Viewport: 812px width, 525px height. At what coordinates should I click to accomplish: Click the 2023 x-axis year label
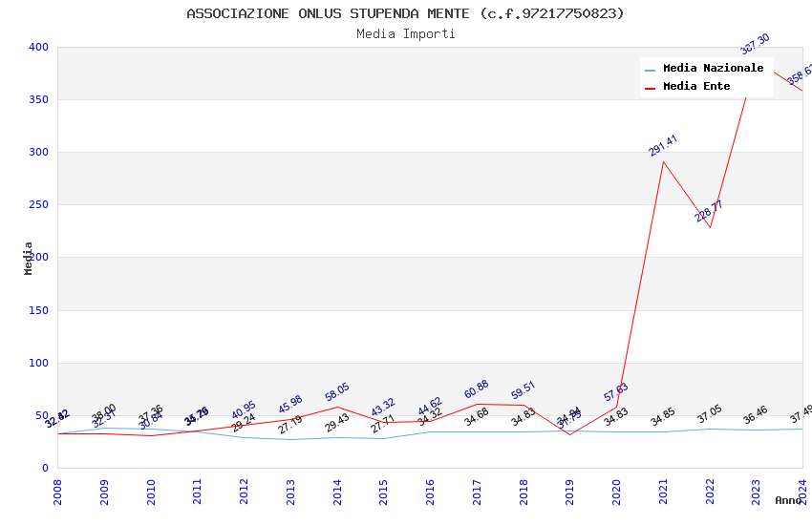click(x=756, y=492)
